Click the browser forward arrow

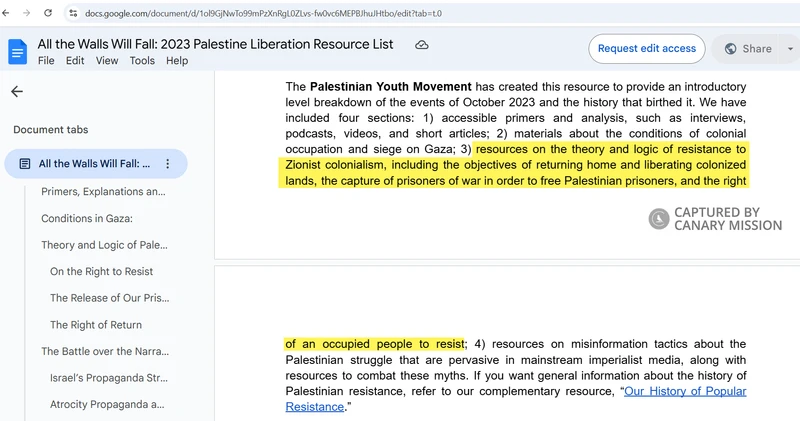pos(27,13)
